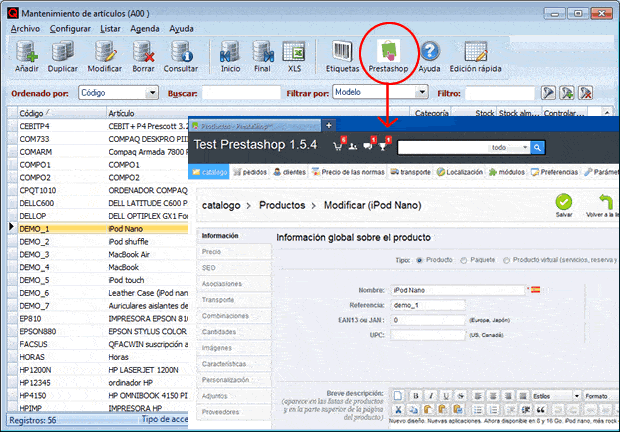Open the Estilos editor dropdown
This screenshot has width=620, height=432.
(556, 396)
